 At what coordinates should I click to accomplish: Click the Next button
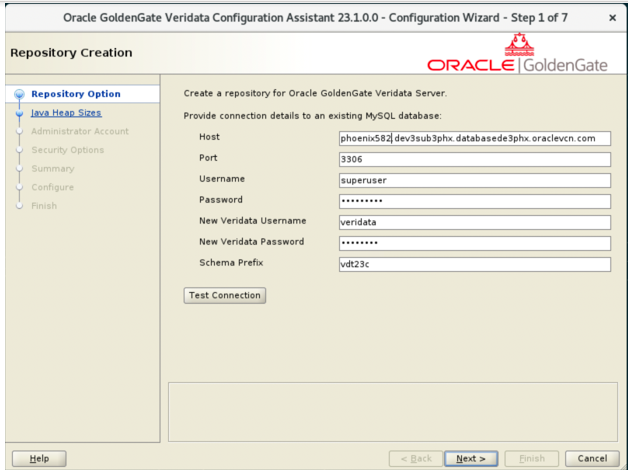click(x=471, y=458)
